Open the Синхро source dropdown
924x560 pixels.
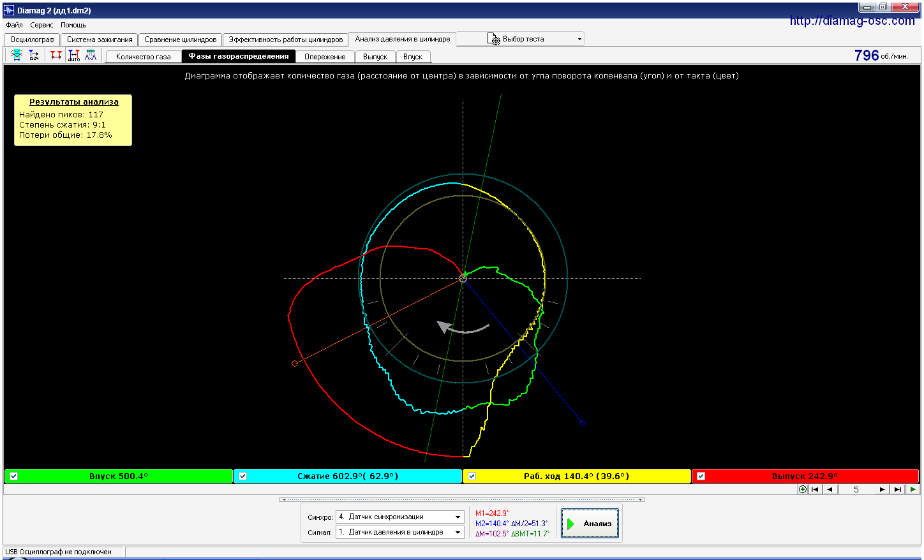click(458, 517)
